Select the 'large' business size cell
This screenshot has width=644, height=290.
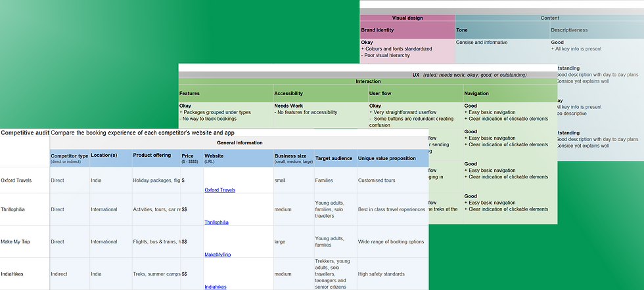(294, 242)
